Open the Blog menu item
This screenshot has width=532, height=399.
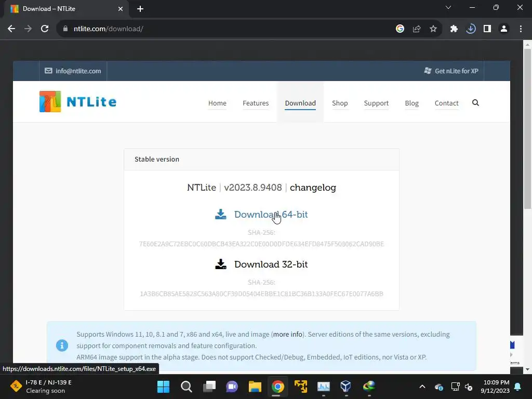click(411, 103)
